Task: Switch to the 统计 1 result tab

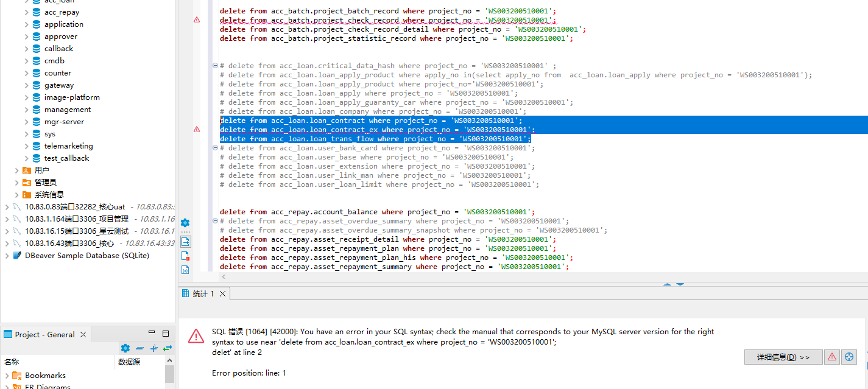Action: 203,293
